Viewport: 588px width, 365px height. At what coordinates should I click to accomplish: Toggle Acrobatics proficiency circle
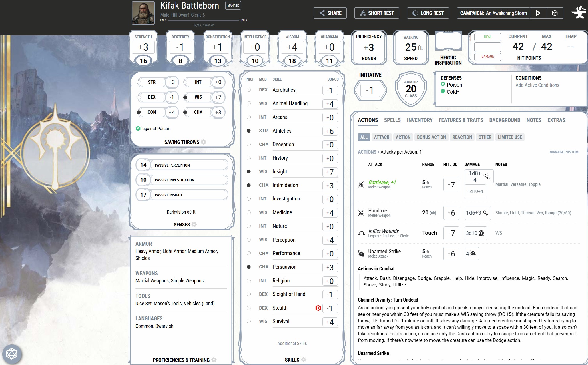249,90
